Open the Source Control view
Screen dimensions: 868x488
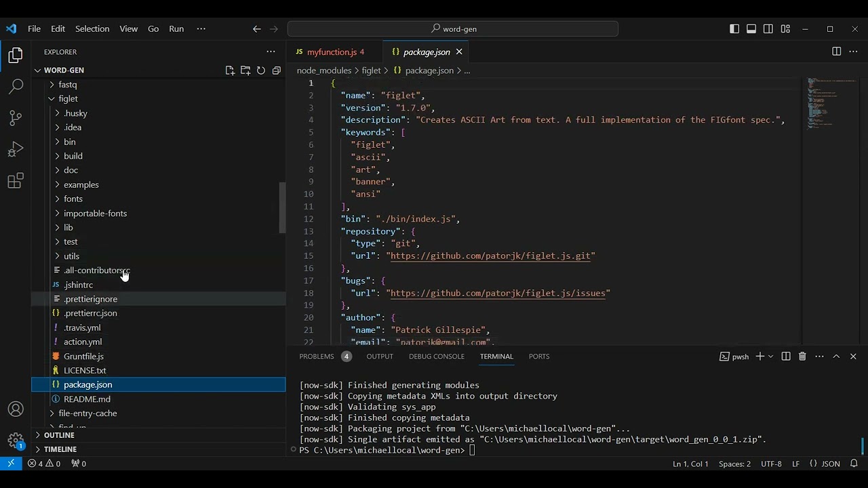pos(15,118)
